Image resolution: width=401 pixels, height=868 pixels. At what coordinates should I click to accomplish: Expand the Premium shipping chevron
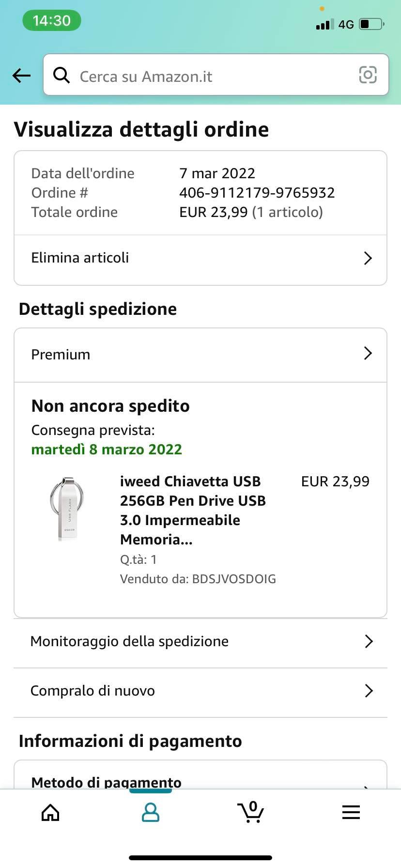coord(368,354)
